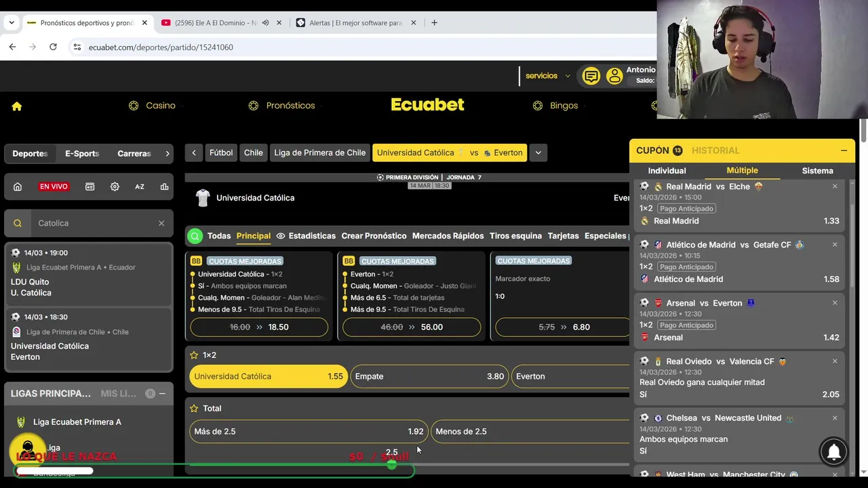
Task: Open sportsbook settings gear icon
Action: tap(115, 186)
